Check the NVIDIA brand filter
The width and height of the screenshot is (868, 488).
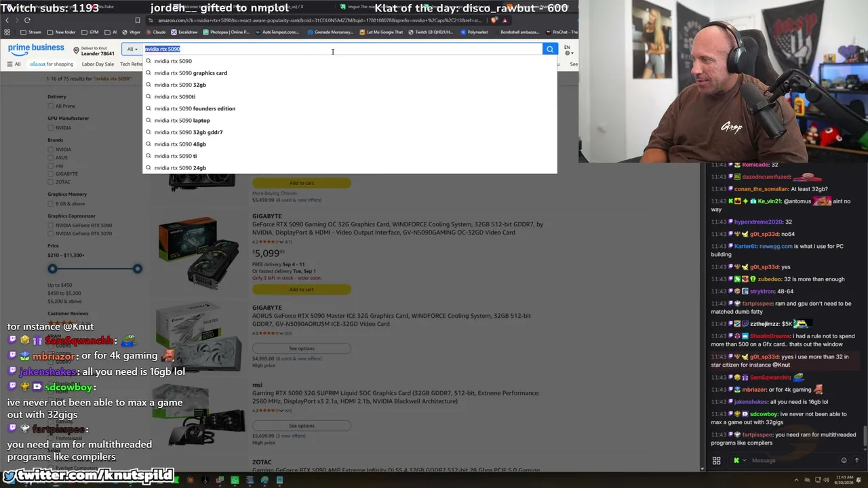coord(51,149)
